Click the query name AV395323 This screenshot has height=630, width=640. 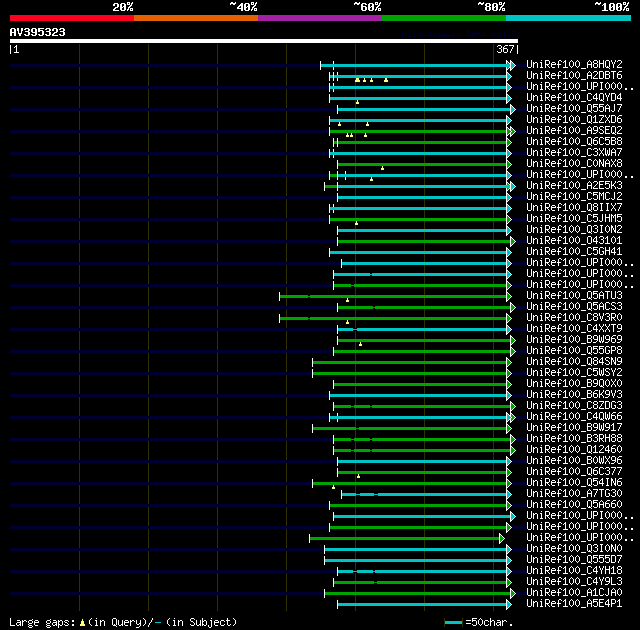pos(38,32)
